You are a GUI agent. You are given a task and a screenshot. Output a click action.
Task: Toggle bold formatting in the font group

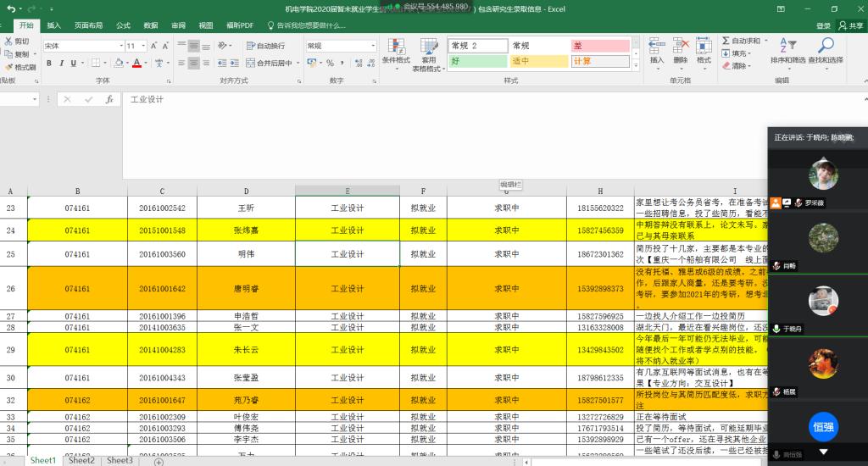[x=49, y=64]
